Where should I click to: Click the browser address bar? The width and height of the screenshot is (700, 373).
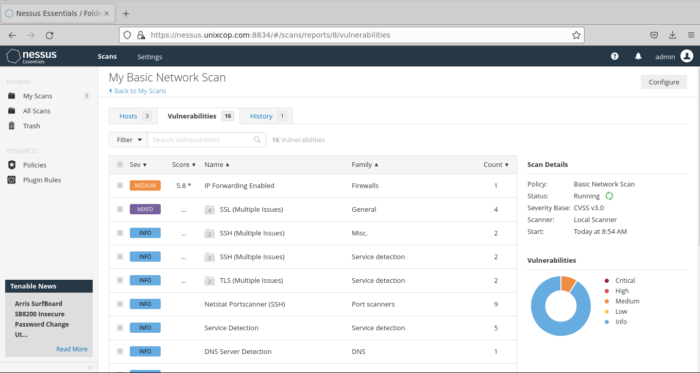point(352,35)
